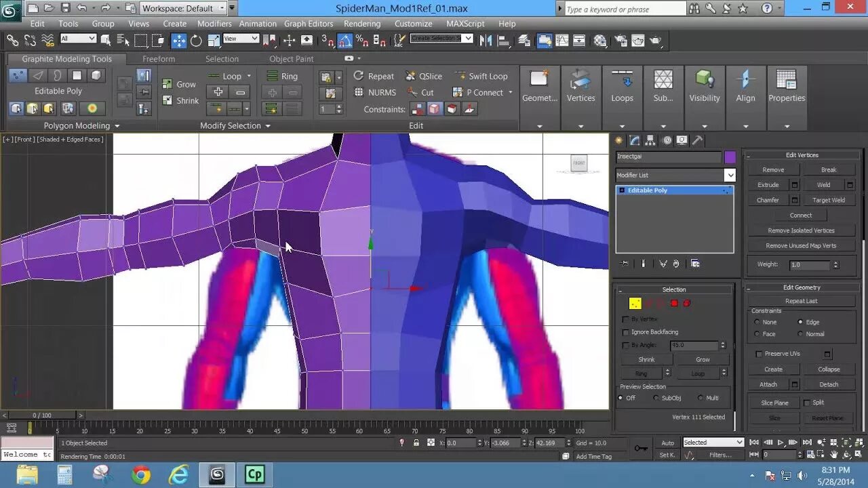Viewport: 868px width, 488px height.
Task: Click the Chamfer button
Action: (x=768, y=200)
